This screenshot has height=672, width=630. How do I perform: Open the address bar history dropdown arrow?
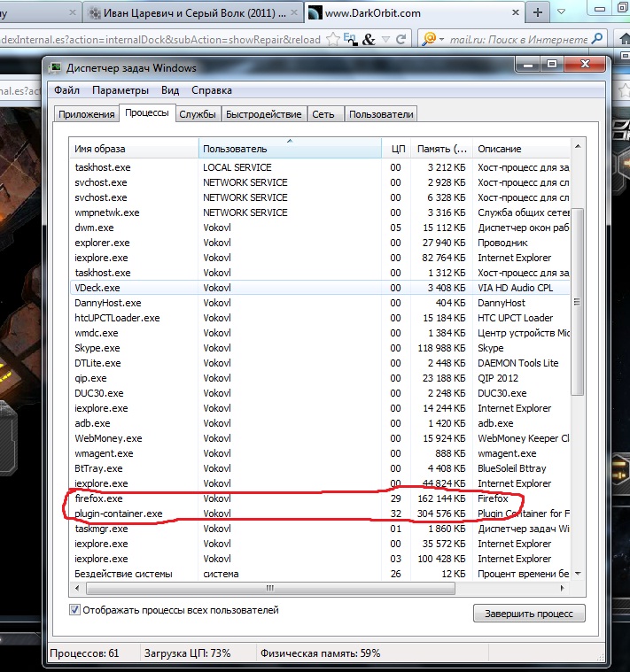click(385, 40)
